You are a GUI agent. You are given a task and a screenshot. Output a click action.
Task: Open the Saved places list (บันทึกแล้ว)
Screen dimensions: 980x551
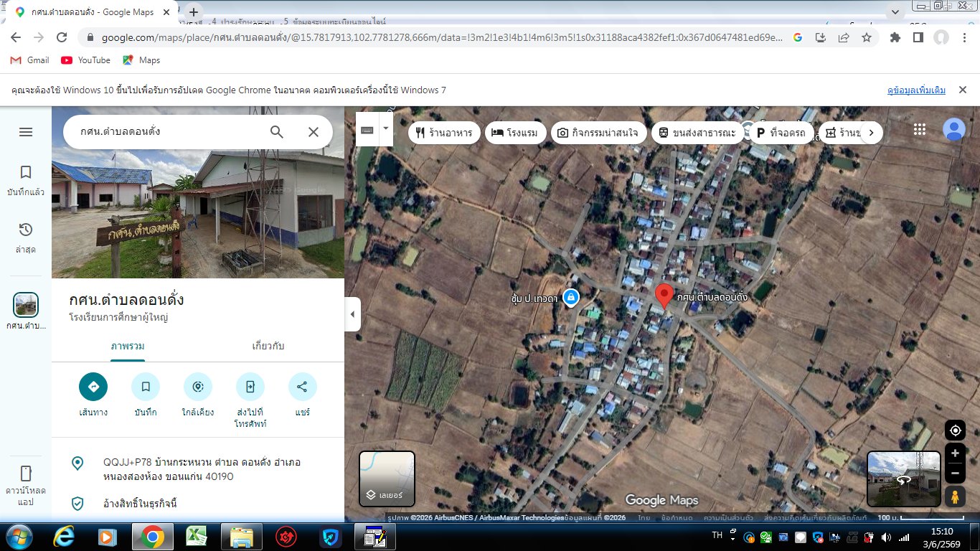click(x=26, y=180)
